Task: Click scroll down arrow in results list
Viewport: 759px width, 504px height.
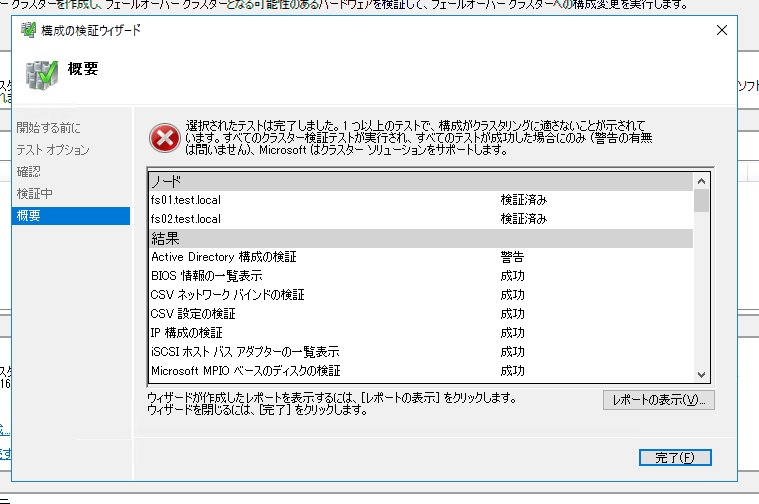Action: pyautogui.click(x=701, y=374)
